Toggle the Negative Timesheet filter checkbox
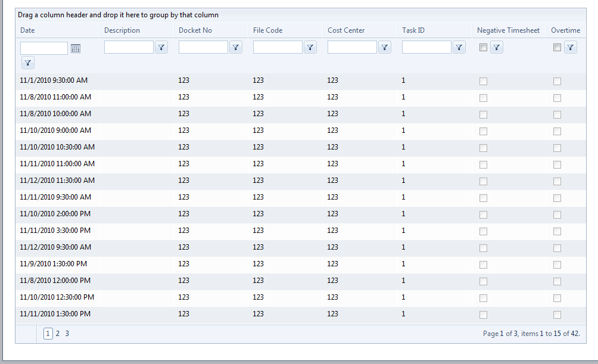The image size is (598, 364). [x=484, y=48]
